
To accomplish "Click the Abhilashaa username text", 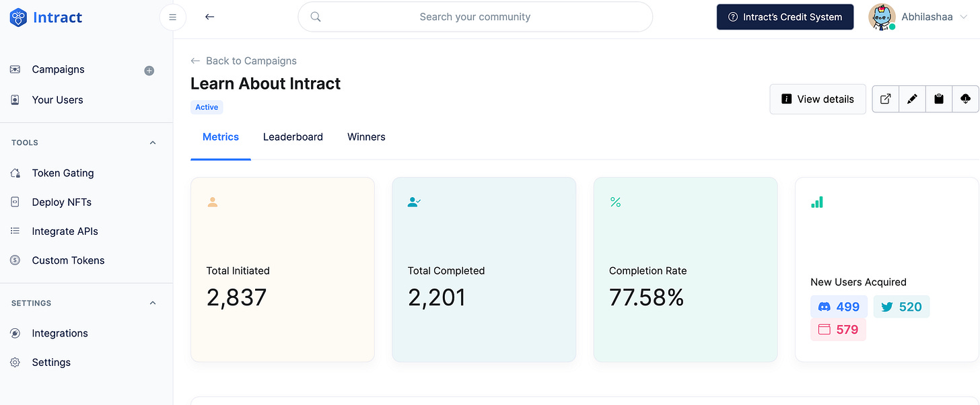I will [x=927, y=17].
